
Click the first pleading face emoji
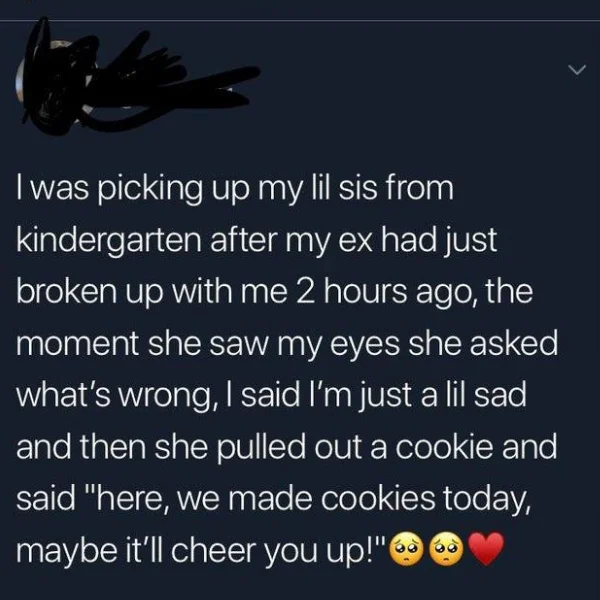point(406,548)
